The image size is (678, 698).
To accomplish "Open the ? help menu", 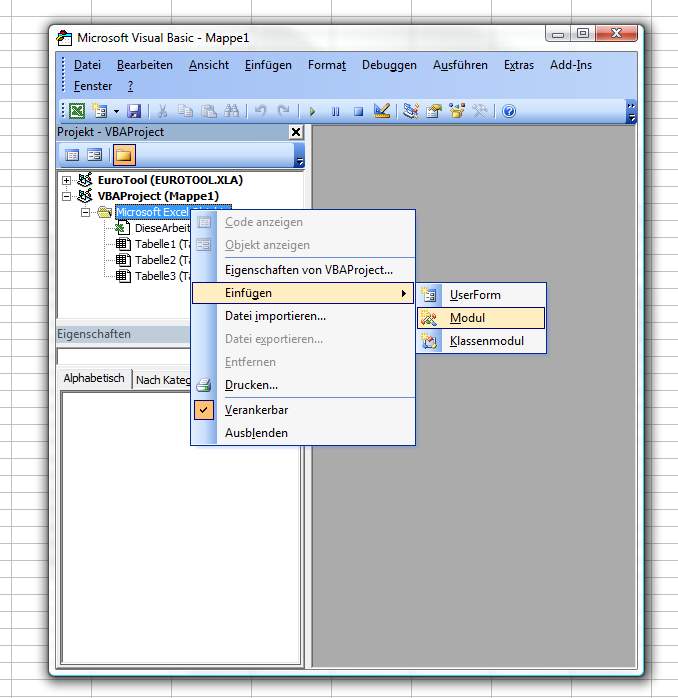I will coord(130,86).
